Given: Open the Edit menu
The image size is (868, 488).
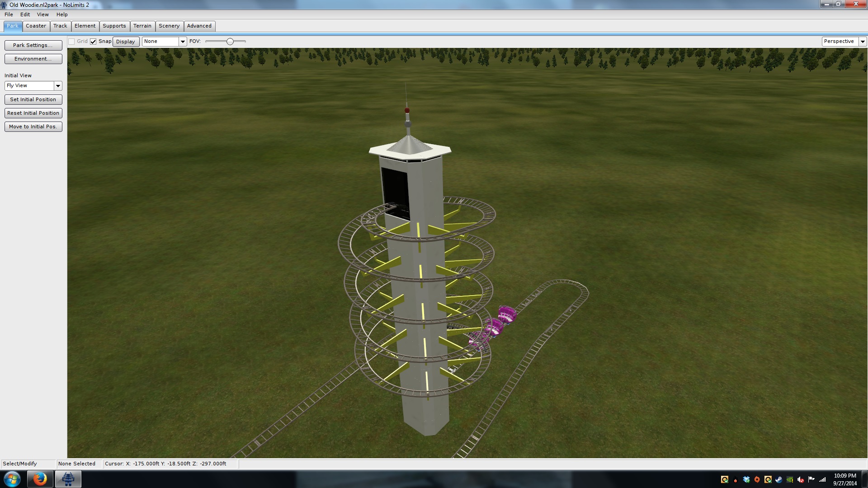Looking at the screenshot, I should coord(25,14).
